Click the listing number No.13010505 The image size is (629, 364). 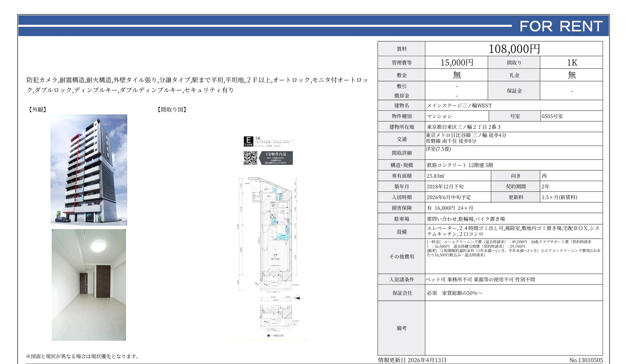tap(586, 360)
